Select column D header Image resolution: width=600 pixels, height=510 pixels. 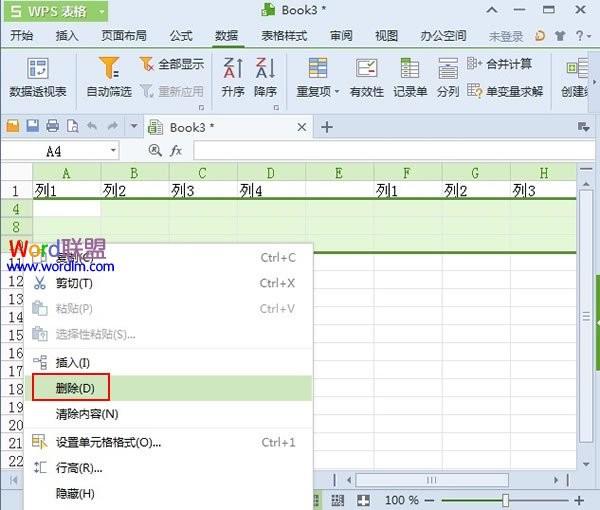click(271, 173)
